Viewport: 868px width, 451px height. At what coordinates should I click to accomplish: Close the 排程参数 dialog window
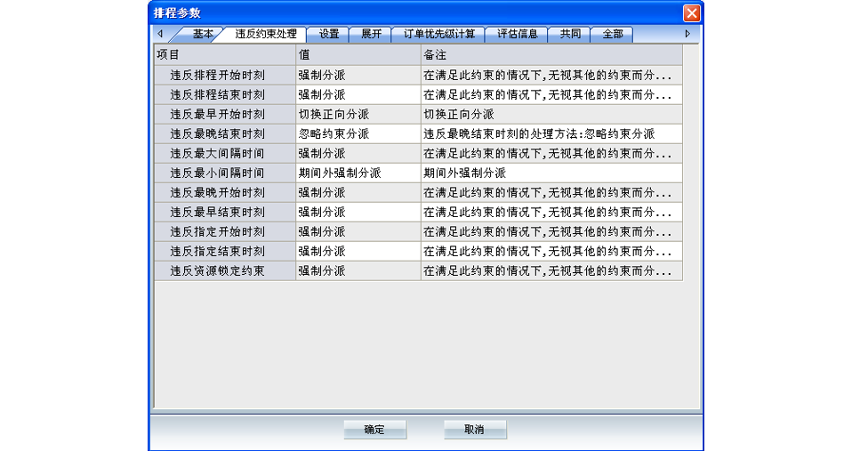click(691, 13)
